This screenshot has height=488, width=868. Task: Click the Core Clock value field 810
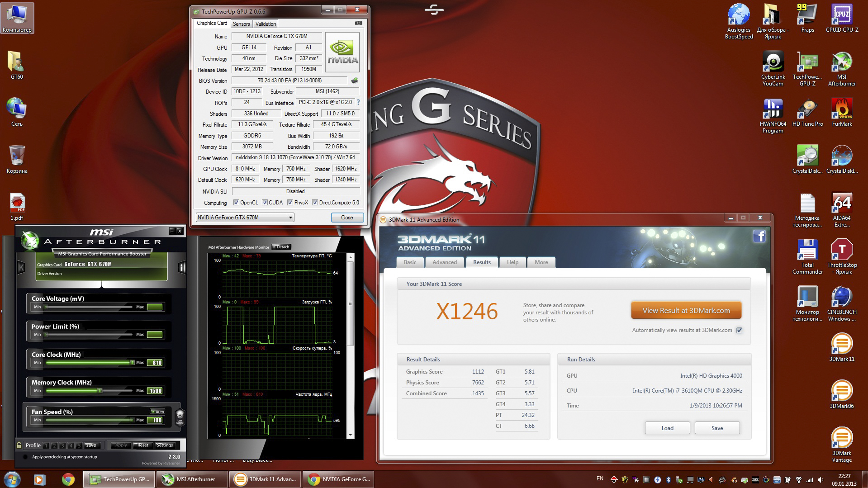coord(155,363)
